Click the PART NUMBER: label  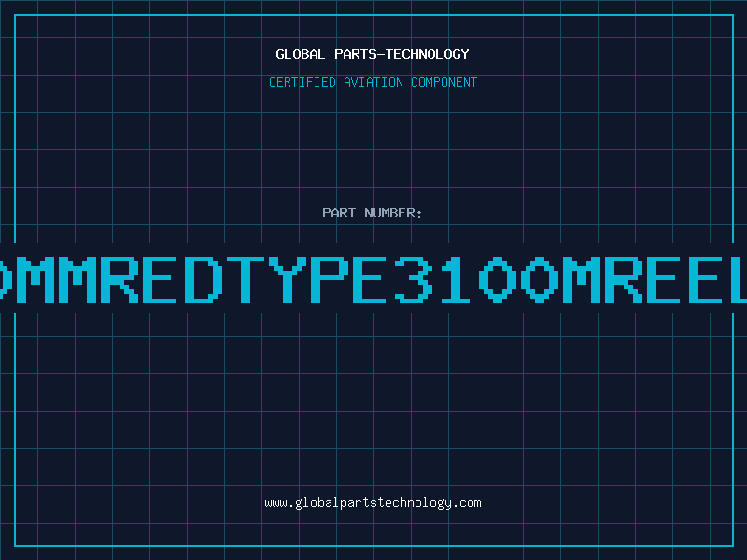coord(373,213)
